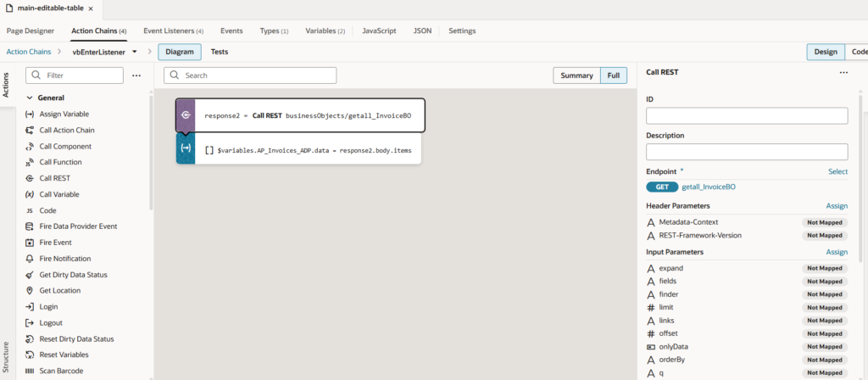
Task: Switch diagram view to Full
Action: [x=613, y=75]
